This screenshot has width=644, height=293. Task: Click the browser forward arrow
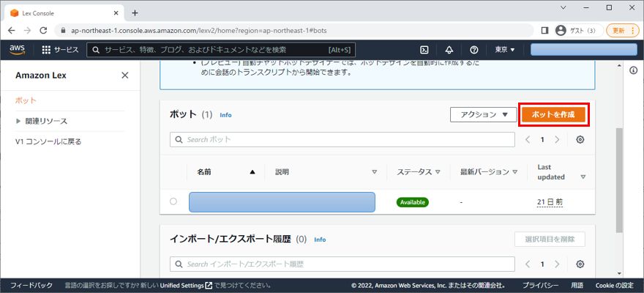pyautogui.click(x=27, y=31)
